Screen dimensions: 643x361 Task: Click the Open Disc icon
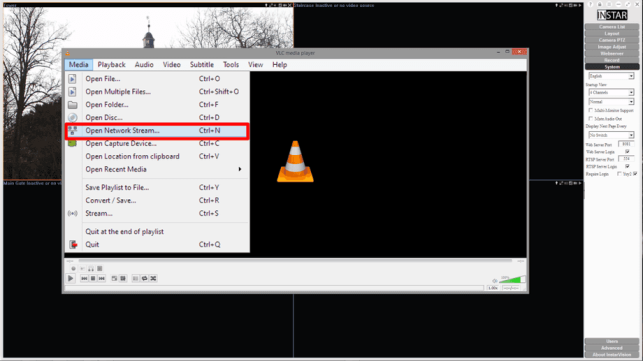click(x=72, y=117)
